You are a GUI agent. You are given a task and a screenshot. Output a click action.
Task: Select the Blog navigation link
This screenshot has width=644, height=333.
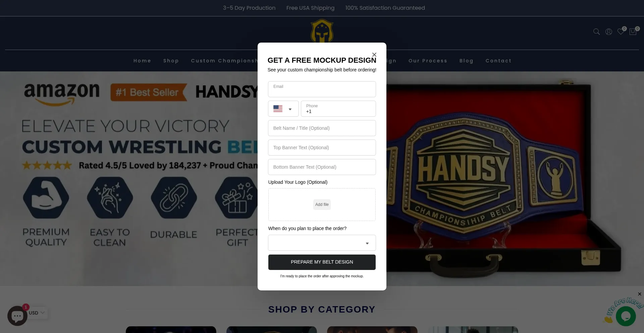coord(466,61)
